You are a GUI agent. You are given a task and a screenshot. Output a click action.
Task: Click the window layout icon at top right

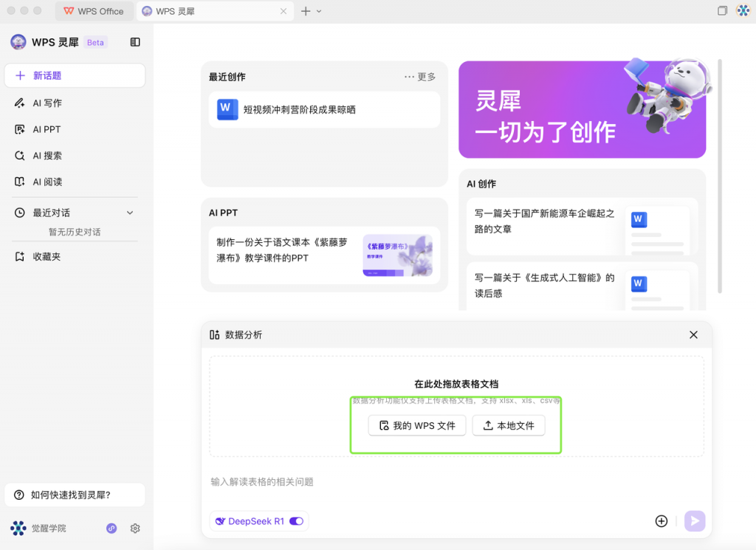(x=722, y=10)
